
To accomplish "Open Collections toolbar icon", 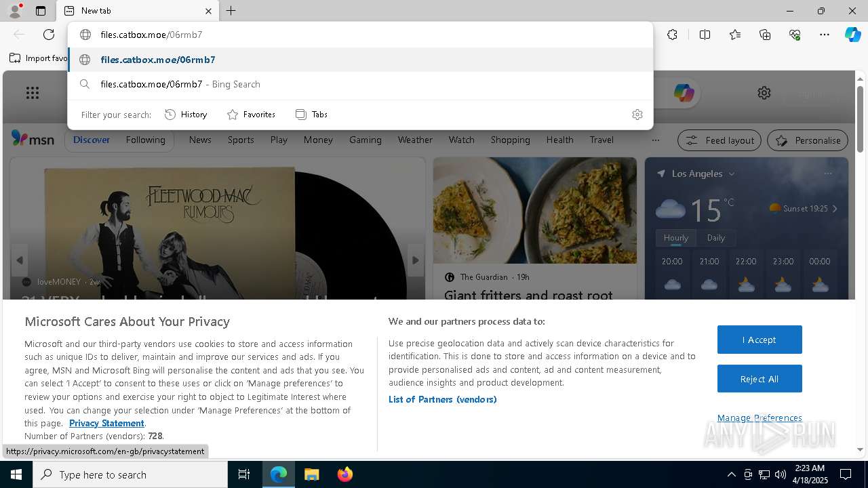I will pyautogui.click(x=765, y=35).
